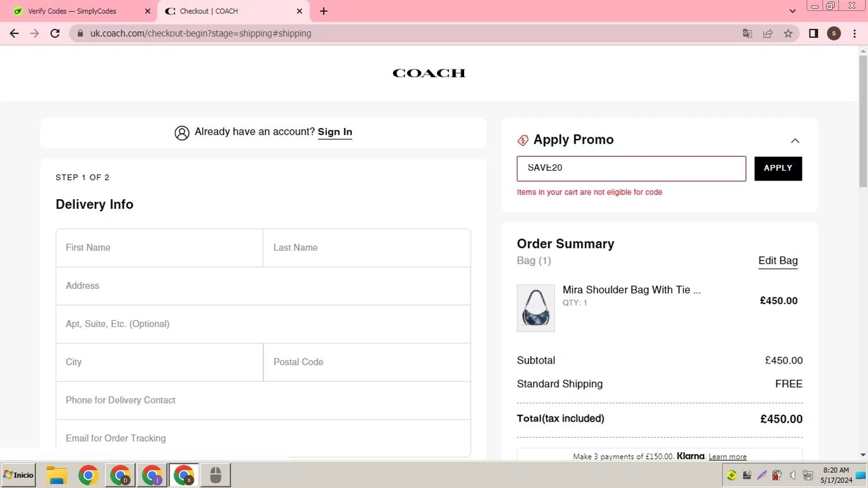Open the tab search dropdown arrow
Image resolution: width=868 pixels, height=488 pixels.
792,11
